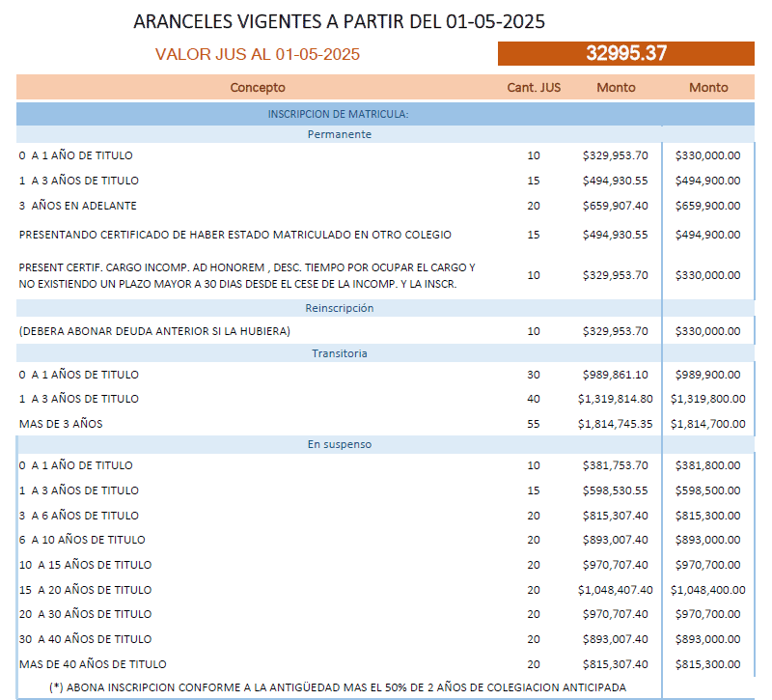Select "(DEBERA ABONAR DEUDA ANTERIOR SI LA HUBIERA)"
Image resolution: width=772 pixels, height=700 pixels.
(154, 331)
